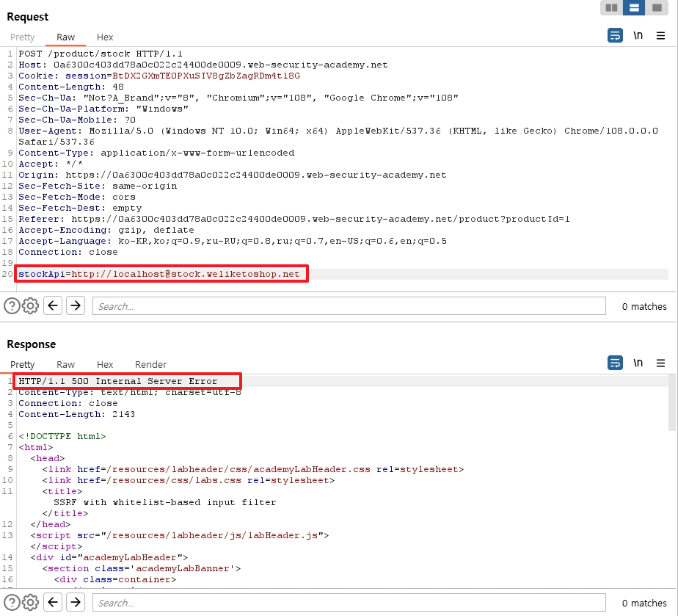Click the request Content-Length: 48 line
Viewport: 678px width, 616px height.
[x=71, y=87]
